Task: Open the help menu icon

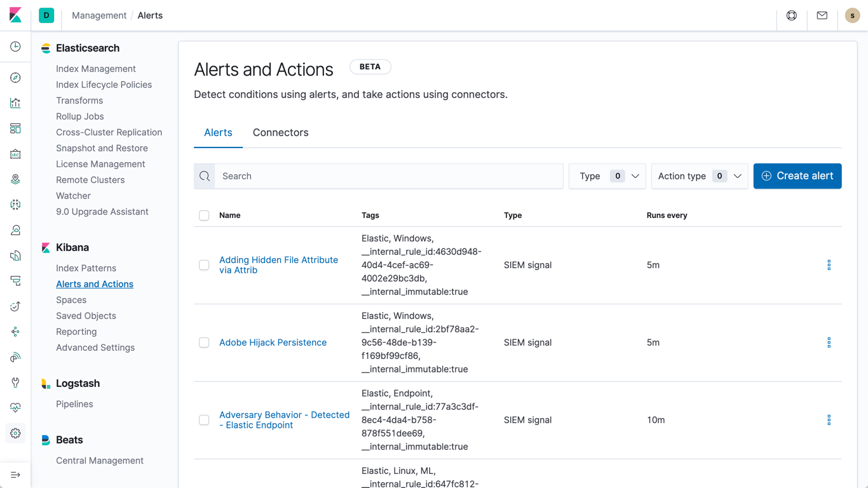Action: (792, 15)
